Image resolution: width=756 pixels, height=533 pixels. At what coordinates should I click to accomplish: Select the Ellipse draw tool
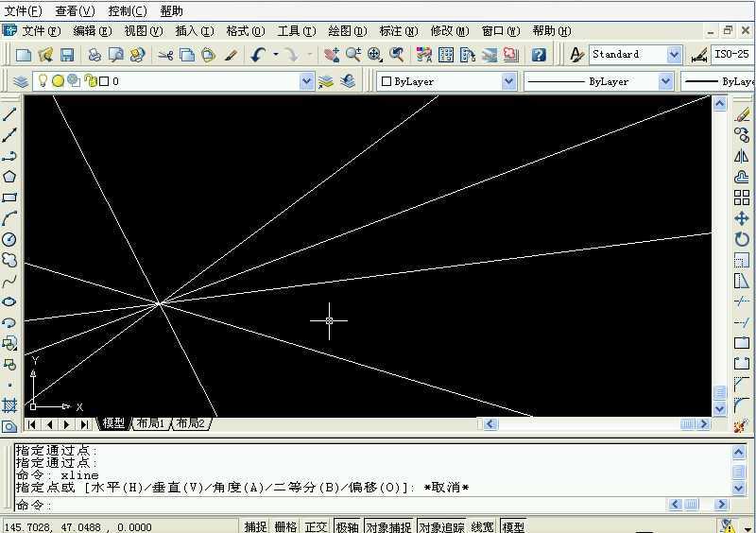pos(9,301)
